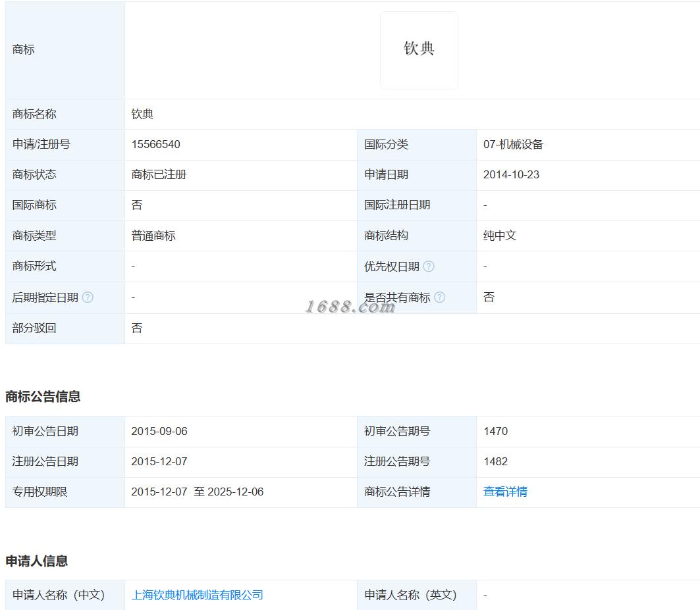The image size is (700, 610).
Task: Click preliminary announcement date 2015-09-06
Action: tap(159, 431)
